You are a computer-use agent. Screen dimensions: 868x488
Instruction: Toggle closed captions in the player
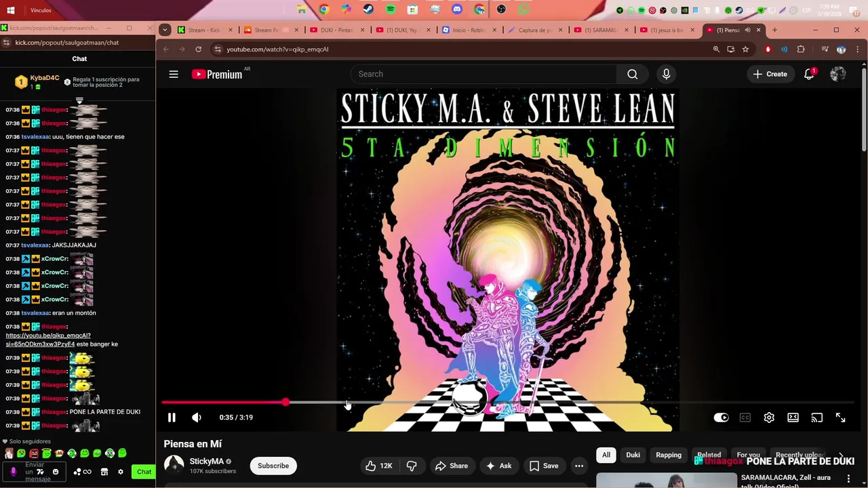(x=745, y=418)
